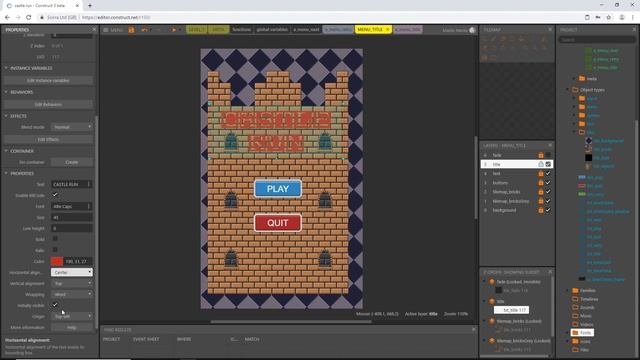The width and height of the screenshot is (640, 360).
Task: Open the Origin dropdown
Action: (x=72, y=316)
